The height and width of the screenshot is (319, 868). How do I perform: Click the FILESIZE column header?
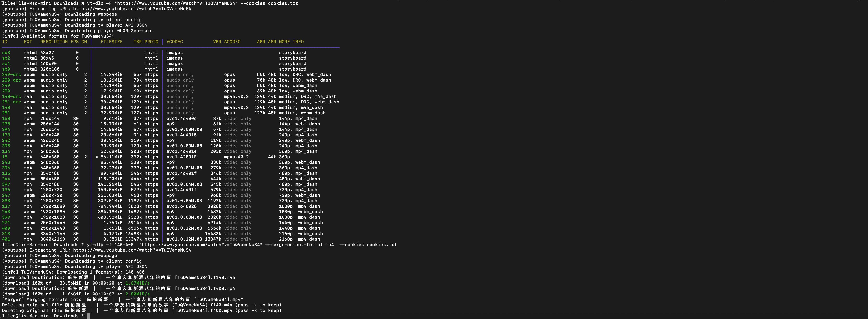[x=111, y=42]
